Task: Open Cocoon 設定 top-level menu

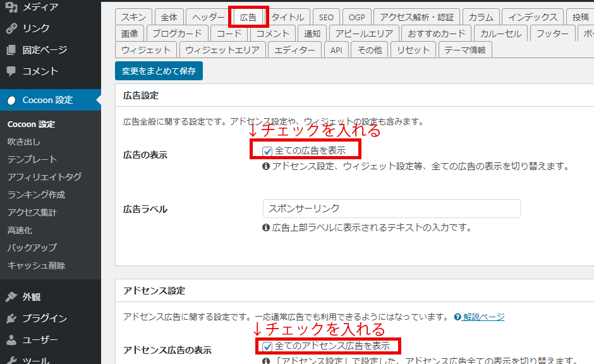Action: (51, 100)
